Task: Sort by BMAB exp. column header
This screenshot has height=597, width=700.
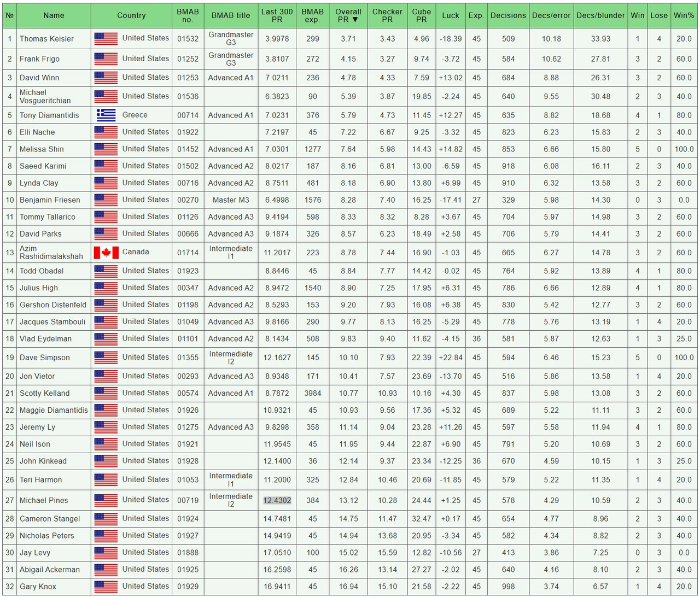Action: [x=313, y=15]
